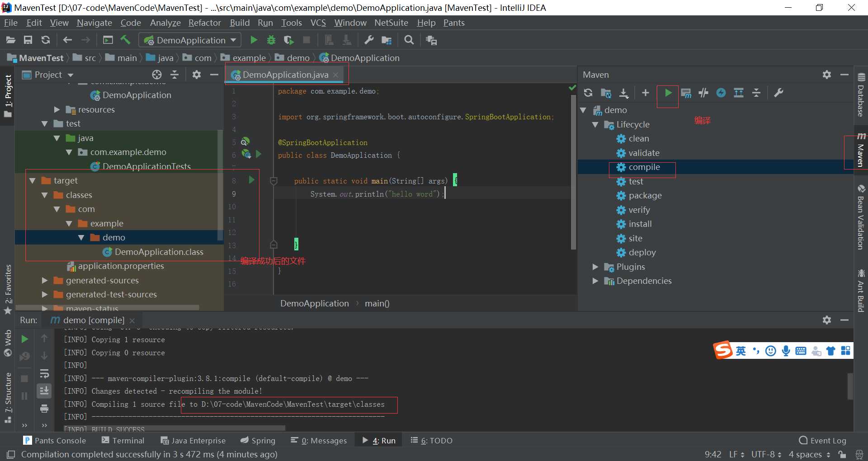Save all files using the disk icon
This screenshot has height=461, width=868.
point(28,40)
